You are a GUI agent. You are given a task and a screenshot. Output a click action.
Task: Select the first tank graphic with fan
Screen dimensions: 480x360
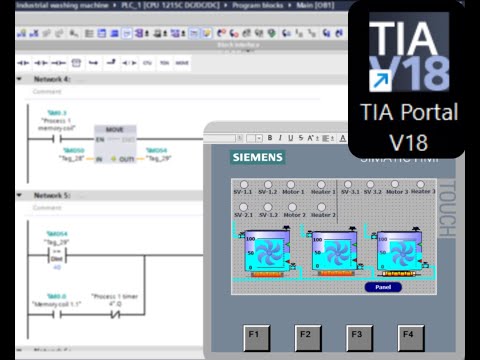266,250
